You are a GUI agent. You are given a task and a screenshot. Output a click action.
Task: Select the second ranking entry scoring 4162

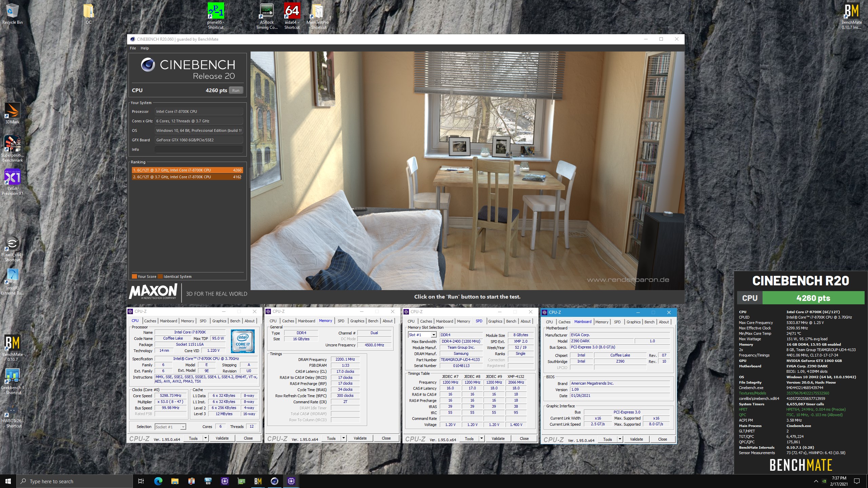pyautogui.click(x=187, y=177)
